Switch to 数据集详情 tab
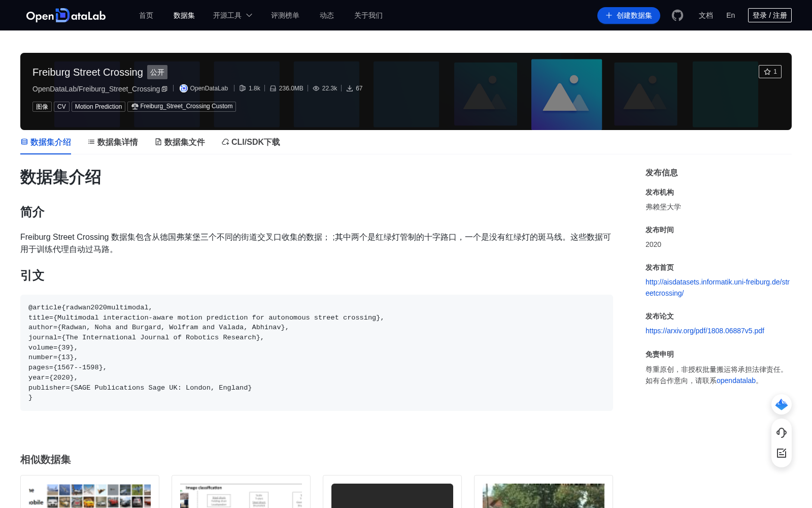Screen dimensions: 812x508 pyautogui.click(x=113, y=142)
